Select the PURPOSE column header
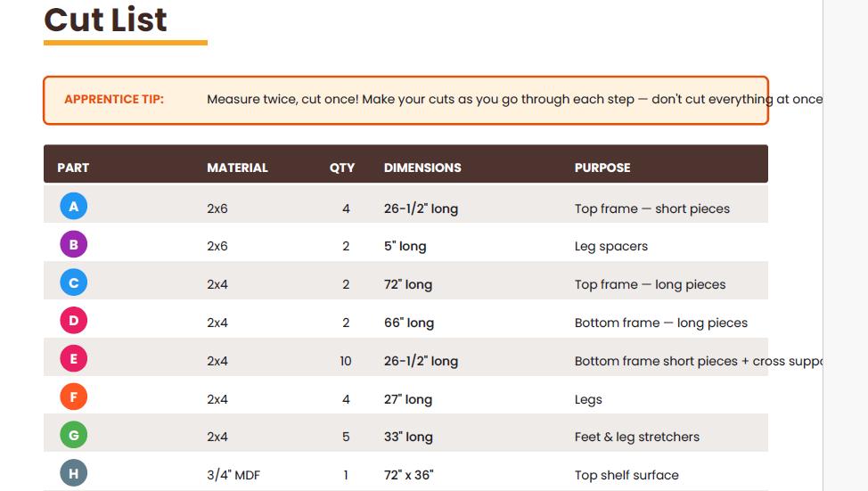 [602, 168]
